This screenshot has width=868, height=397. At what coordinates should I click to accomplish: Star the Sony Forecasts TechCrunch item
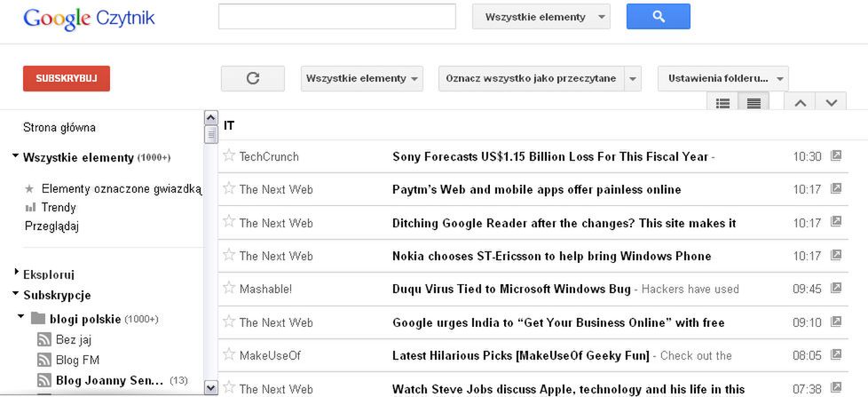(x=229, y=155)
